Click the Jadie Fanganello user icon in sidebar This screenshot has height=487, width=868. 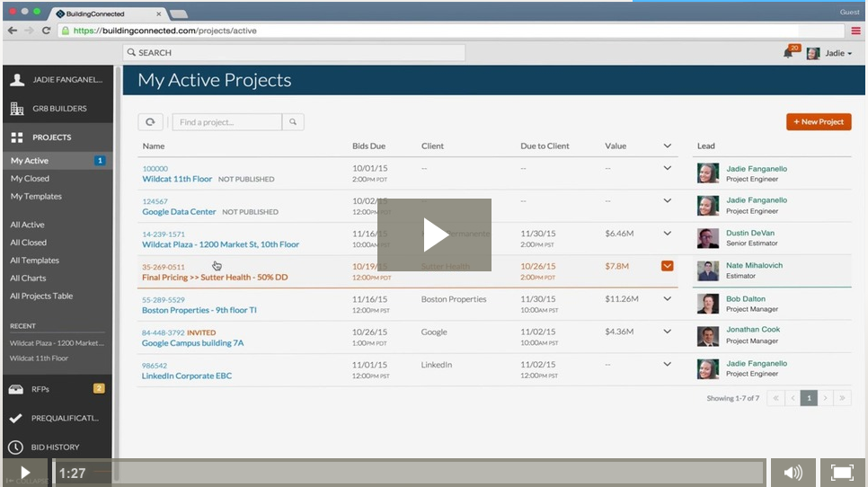(17, 80)
